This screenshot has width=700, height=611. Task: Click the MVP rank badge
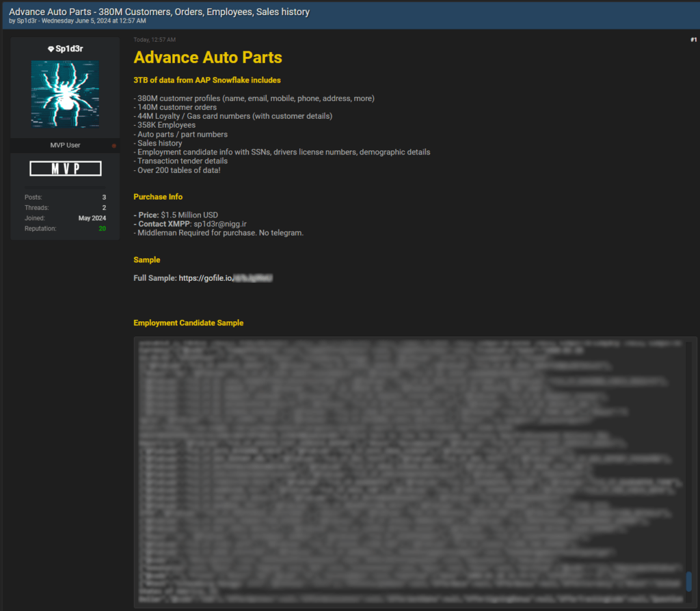66,169
